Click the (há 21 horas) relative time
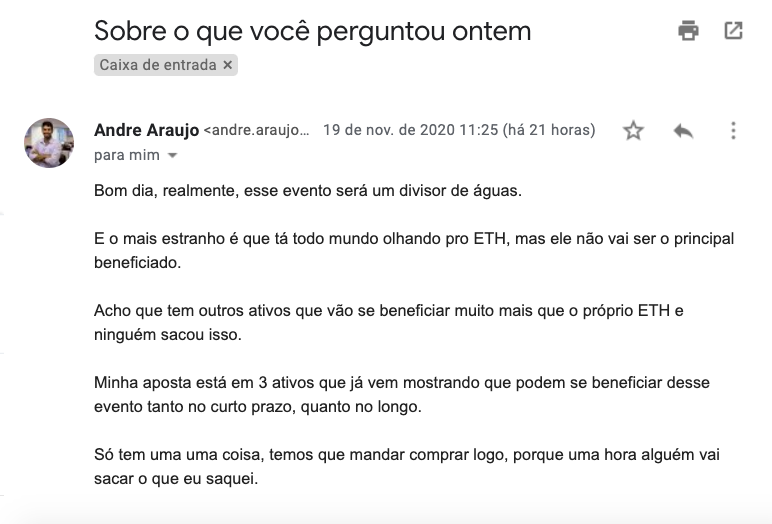This screenshot has width=772, height=524. click(550, 130)
